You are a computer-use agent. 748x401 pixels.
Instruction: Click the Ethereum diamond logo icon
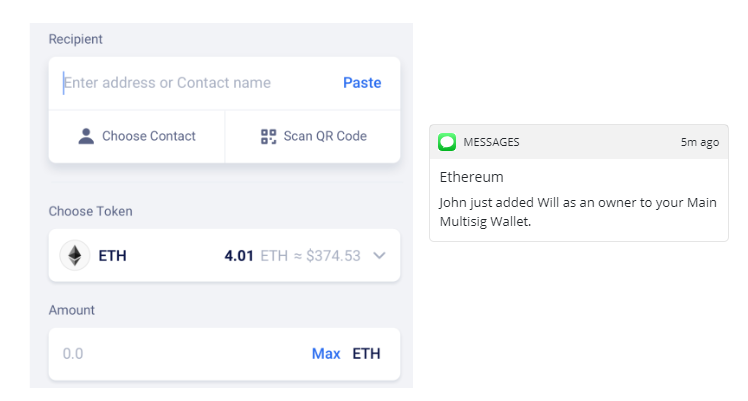(x=74, y=255)
